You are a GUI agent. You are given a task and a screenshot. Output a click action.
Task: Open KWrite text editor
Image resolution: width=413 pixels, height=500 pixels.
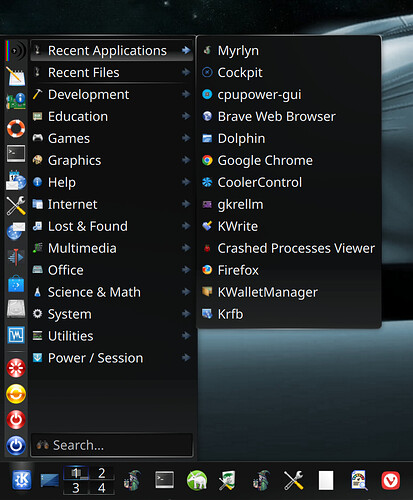[x=289, y=226]
